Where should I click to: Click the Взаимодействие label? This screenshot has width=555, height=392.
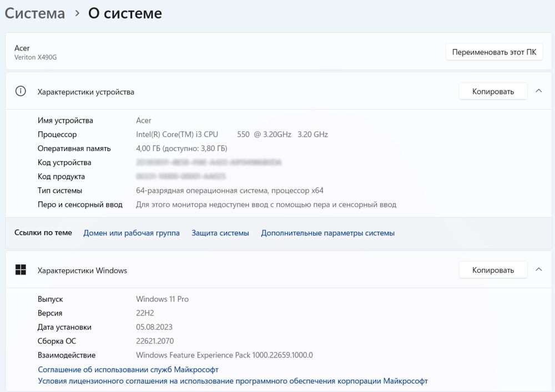coord(67,355)
